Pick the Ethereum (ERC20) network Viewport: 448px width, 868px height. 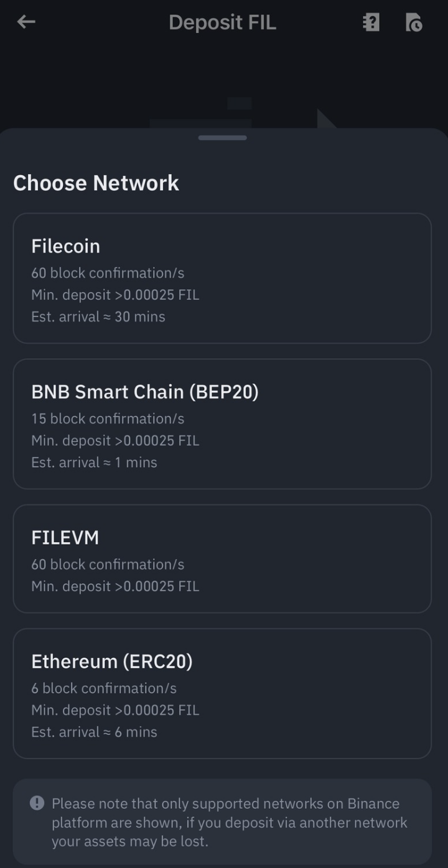tap(222, 693)
